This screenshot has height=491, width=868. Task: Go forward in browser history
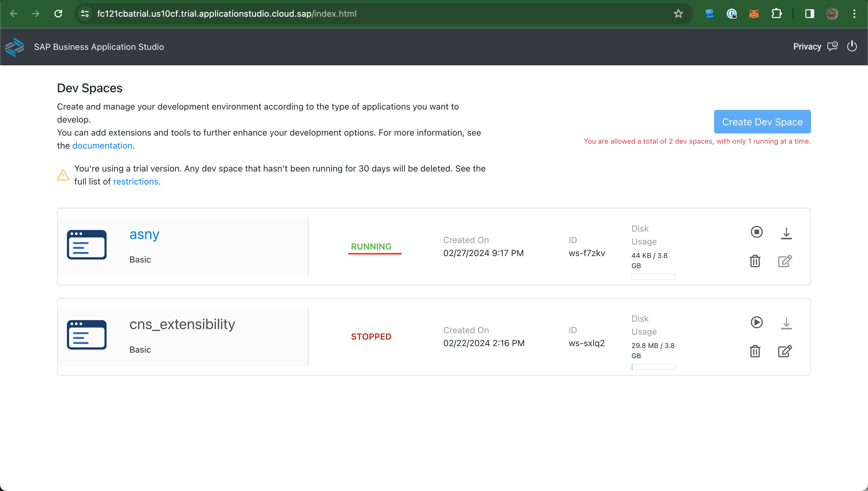[36, 14]
